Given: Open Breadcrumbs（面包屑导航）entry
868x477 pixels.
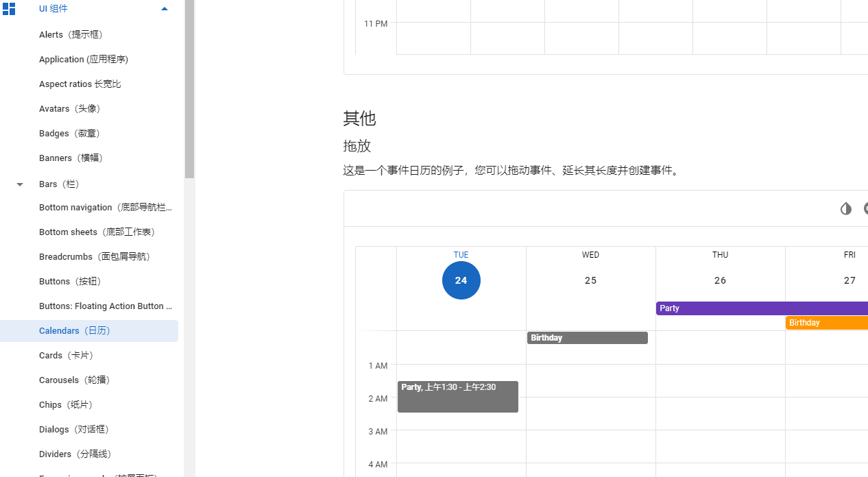Looking at the screenshot, I should click(x=95, y=257).
